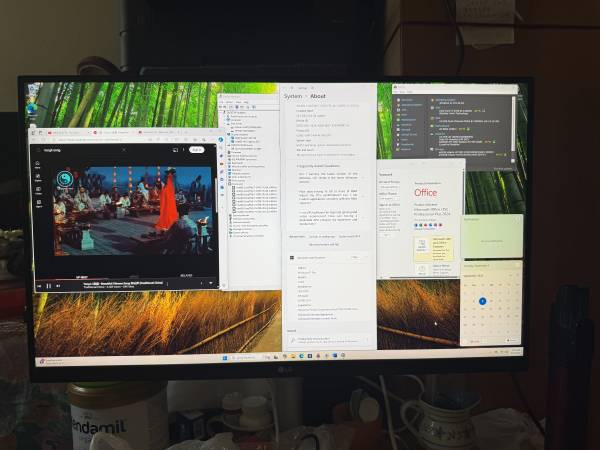The image size is (600, 450).
Task: Pause the music video with the pause button
Action: (48, 286)
